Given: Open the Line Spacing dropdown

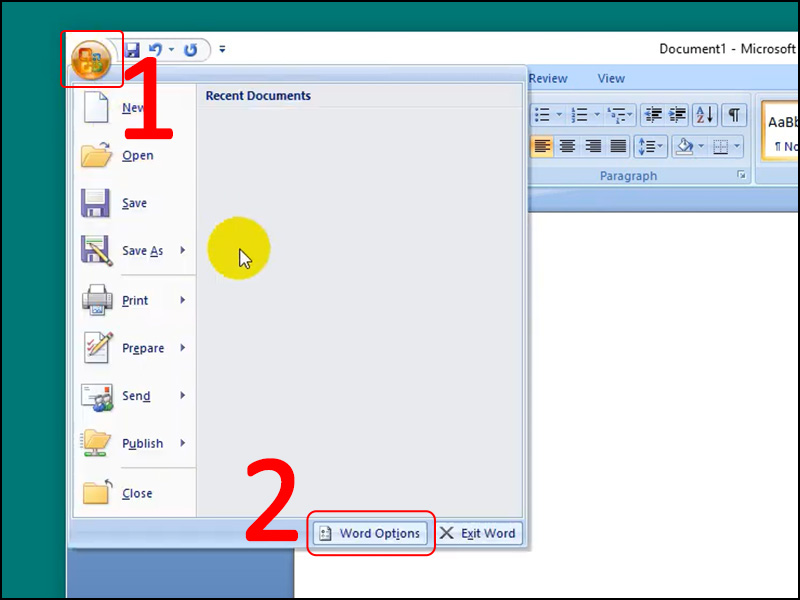Looking at the screenshot, I should (x=651, y=147).
